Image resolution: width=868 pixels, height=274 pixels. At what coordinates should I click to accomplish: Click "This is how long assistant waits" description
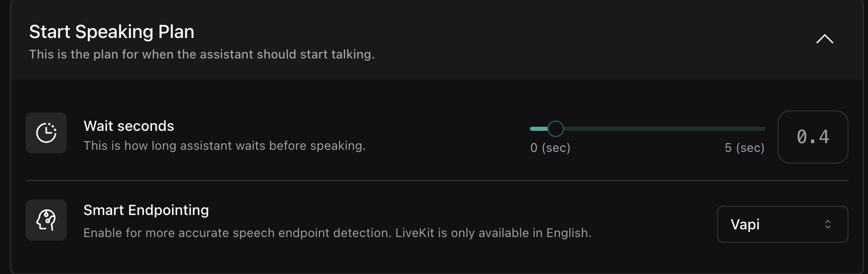pos(224,146)
